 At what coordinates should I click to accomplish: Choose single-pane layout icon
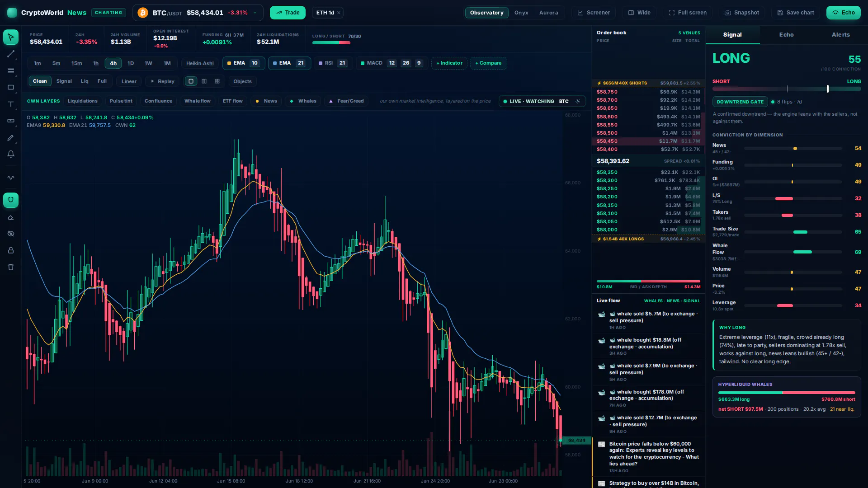(x=191, y=81)
